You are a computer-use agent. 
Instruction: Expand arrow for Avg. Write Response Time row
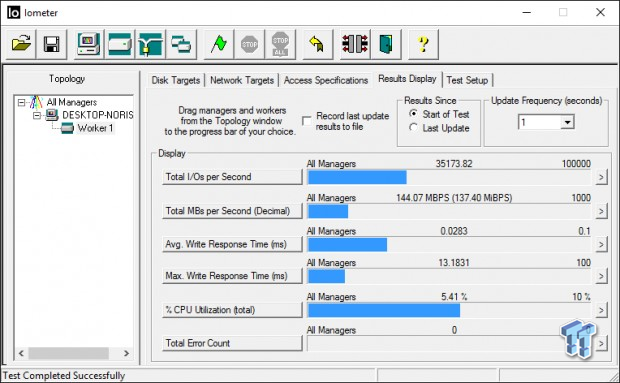[601, 244]
